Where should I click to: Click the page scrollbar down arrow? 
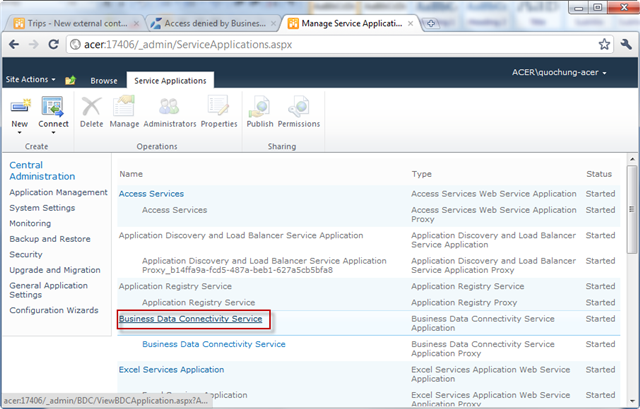[632, 401]
